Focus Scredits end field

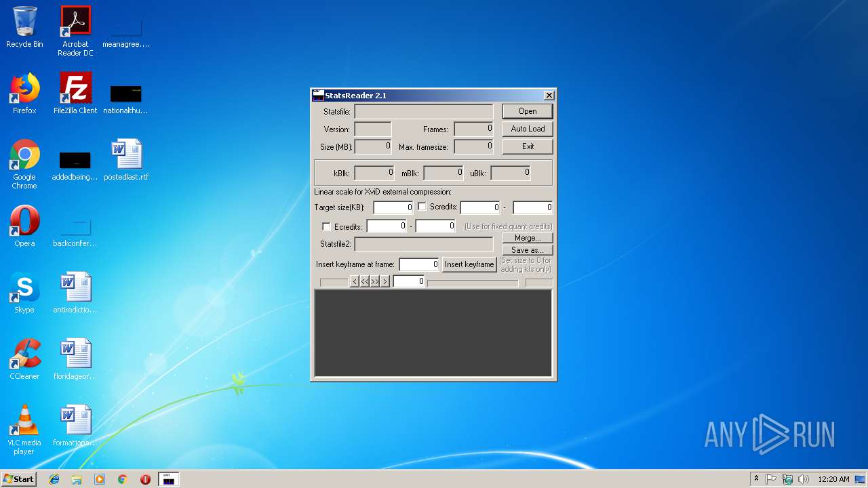coord(533,207)
